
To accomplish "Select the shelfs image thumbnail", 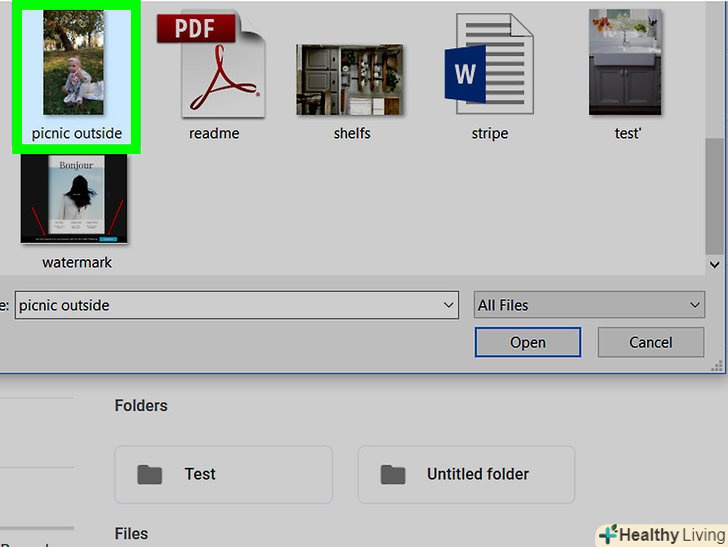I will 350,79.
